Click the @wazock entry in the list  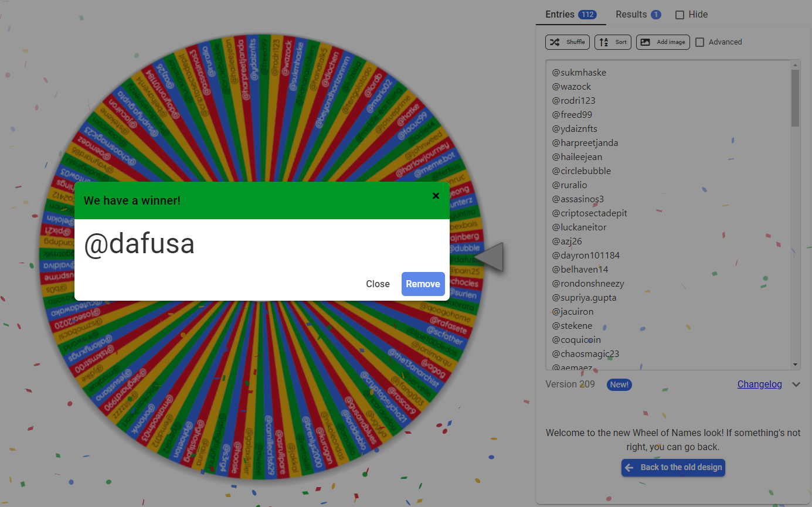(571, 87)
